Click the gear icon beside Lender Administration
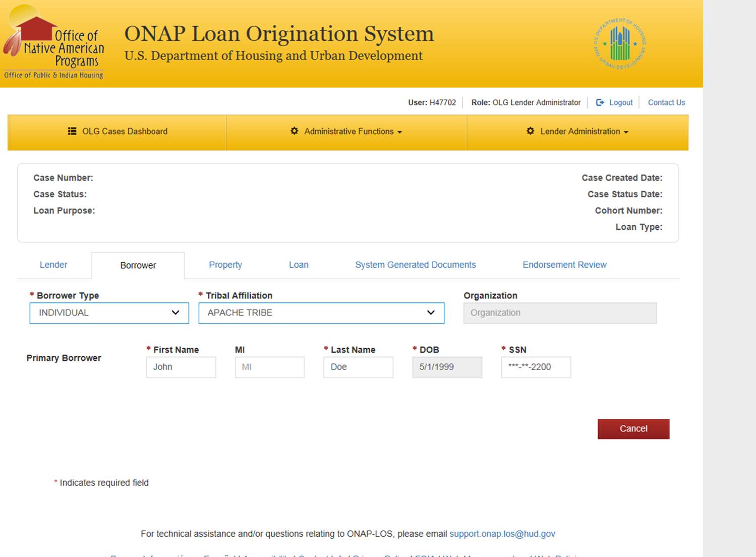756x557 pixels. point(531,131)
